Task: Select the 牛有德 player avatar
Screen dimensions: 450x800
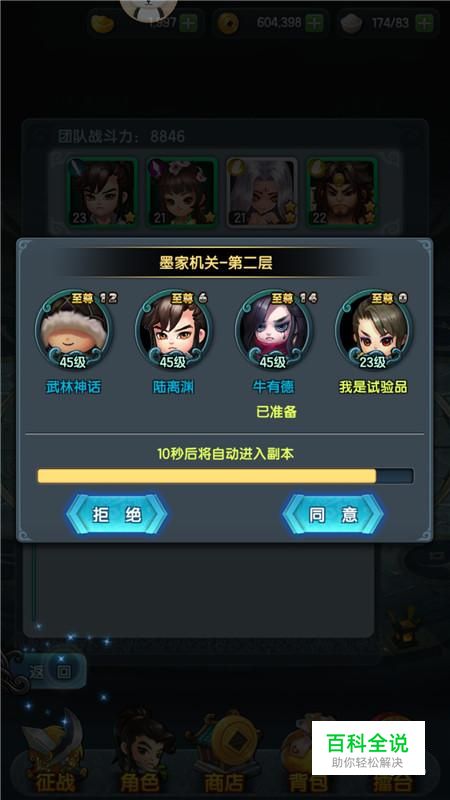Action: click(x=273, y=329)
